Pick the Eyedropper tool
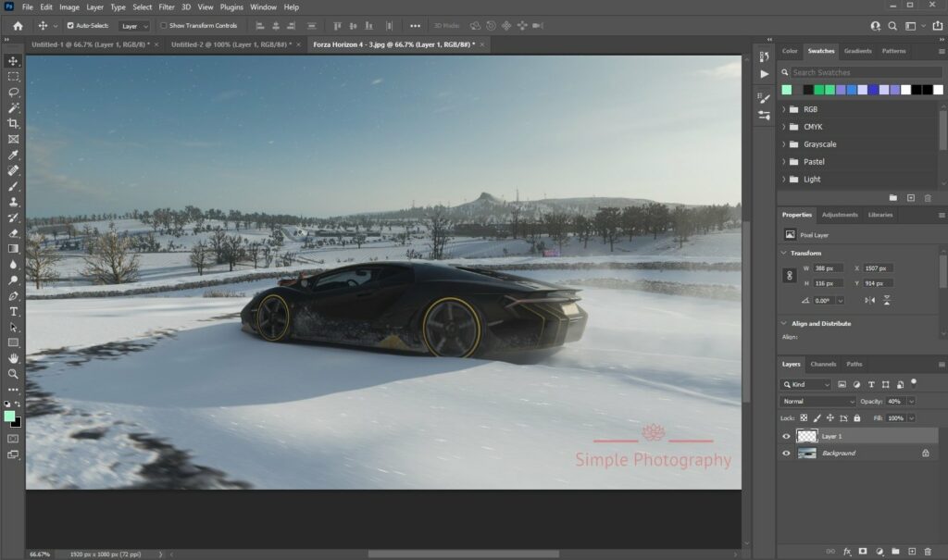This screenshot has height=560, width=948. tap(13, 155)
